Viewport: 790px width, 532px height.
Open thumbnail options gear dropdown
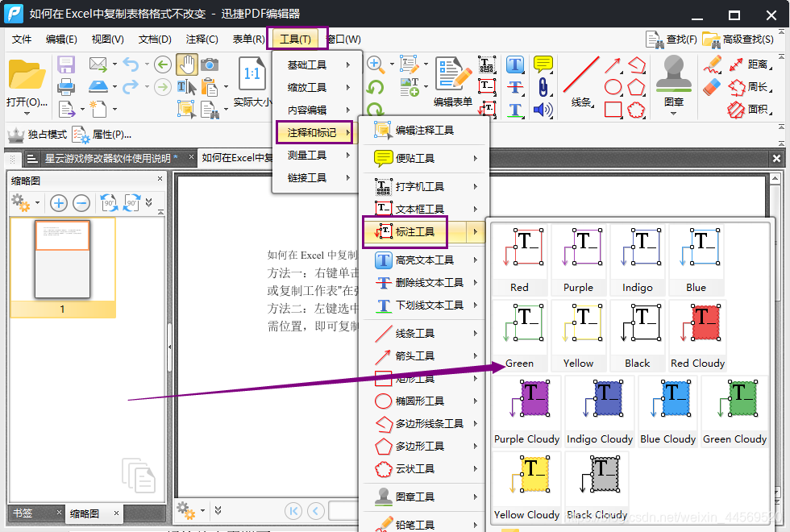pos(25,202)
